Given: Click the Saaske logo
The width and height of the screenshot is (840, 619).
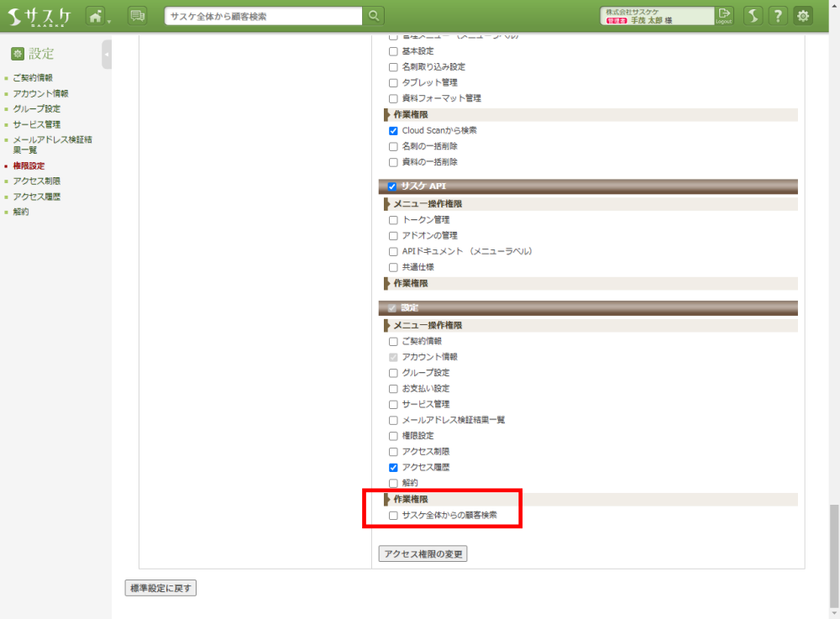Looking at the screenshot, I should click(x=39, y=17).
